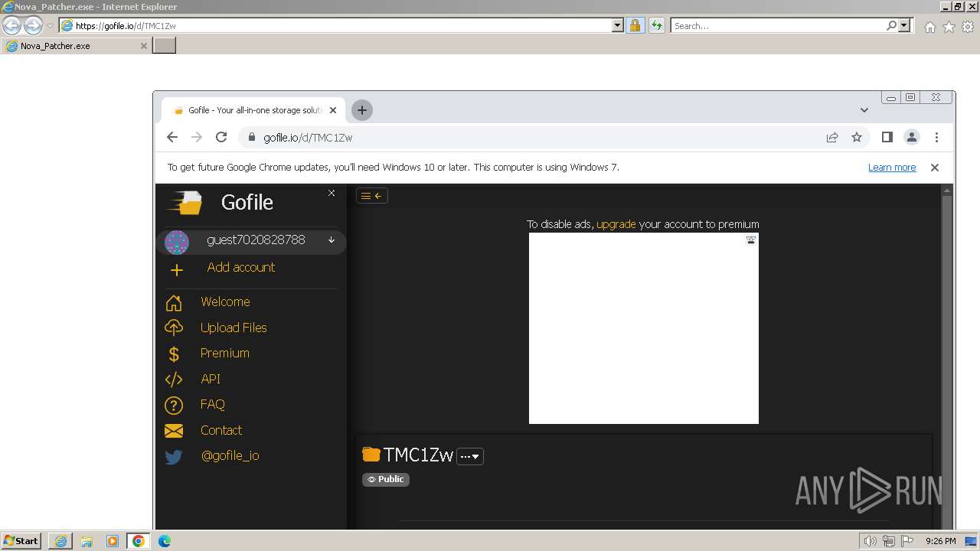Open @gofile_io Twitter link
The image size is (980, 551).
click(x=230, y=455)
